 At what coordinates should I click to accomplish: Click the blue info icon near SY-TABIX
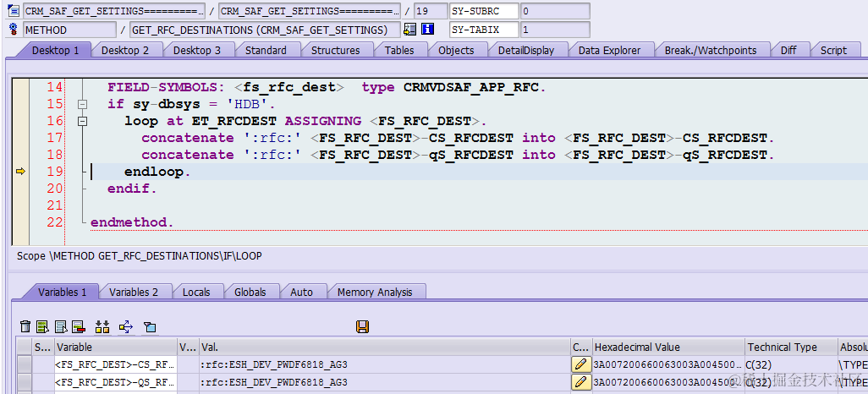click(x=427, y=30)
